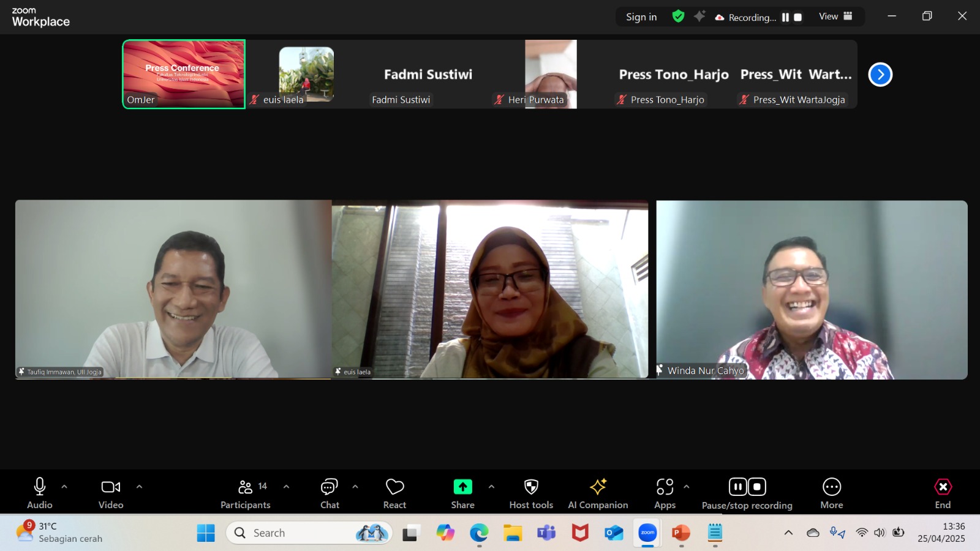Open the Chat panel

click(330, 493)
